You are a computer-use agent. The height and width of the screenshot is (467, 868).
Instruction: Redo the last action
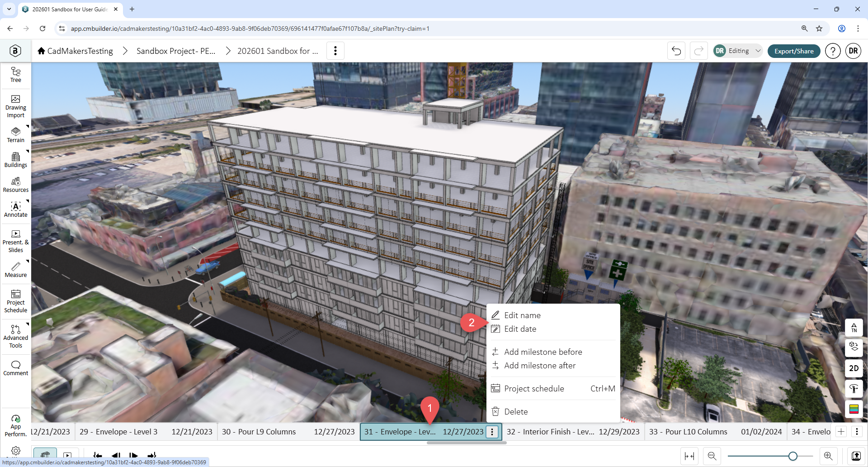click(698, 51)
